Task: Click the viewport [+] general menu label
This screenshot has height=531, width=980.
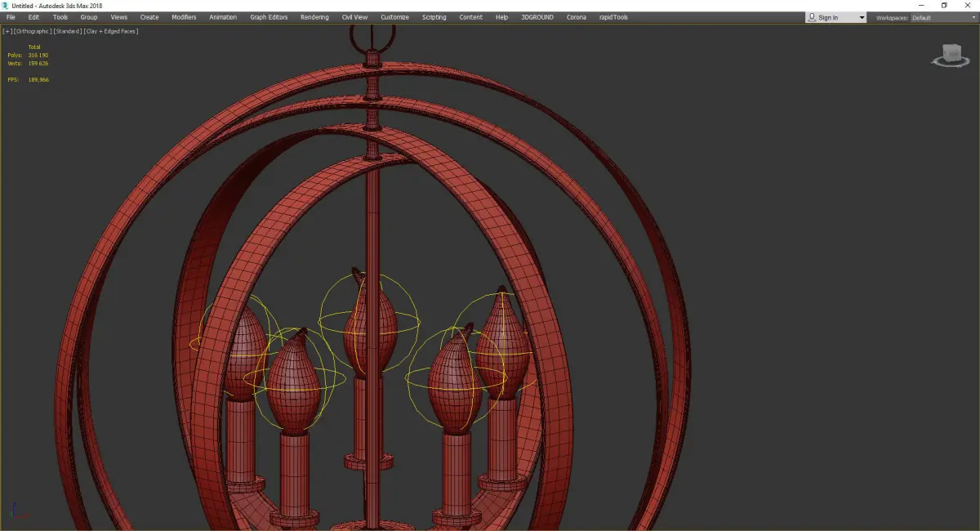Action: pyautogui.click(x=7, y=31)
